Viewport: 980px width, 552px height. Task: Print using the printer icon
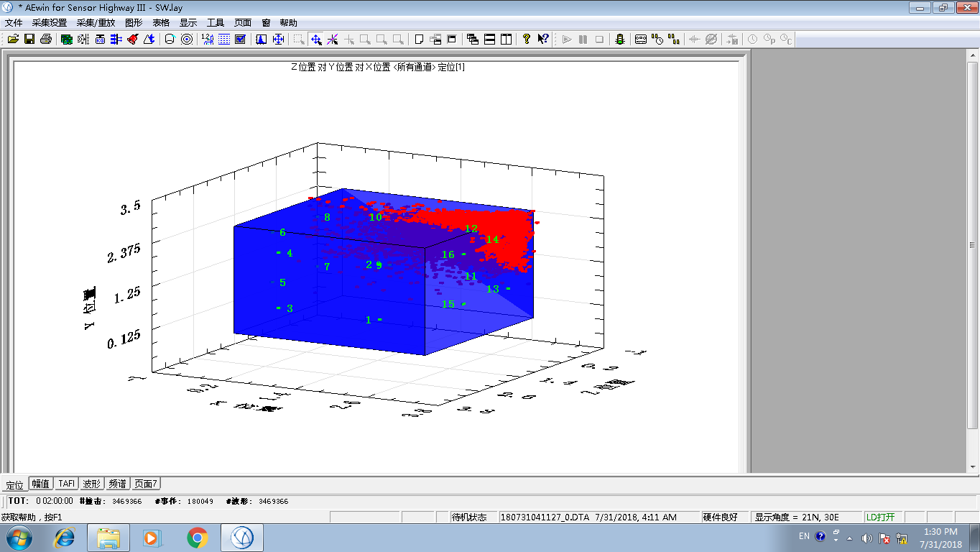tap(46, 39)
